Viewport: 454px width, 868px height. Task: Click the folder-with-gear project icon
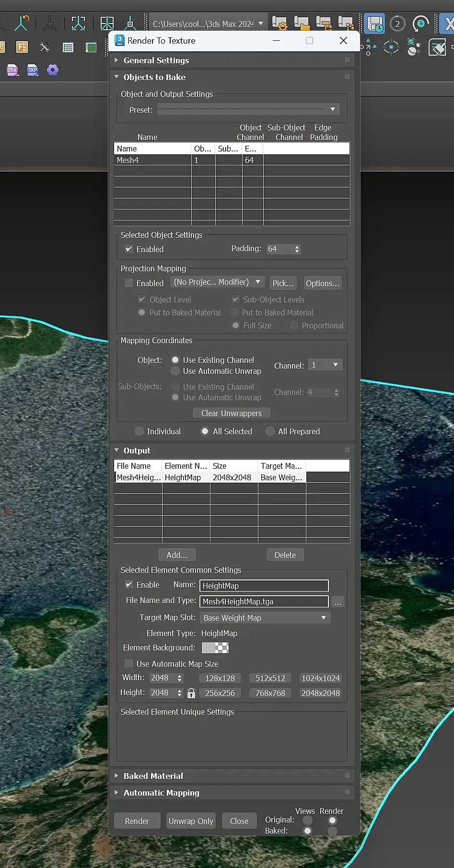click(x=279, y=23)
